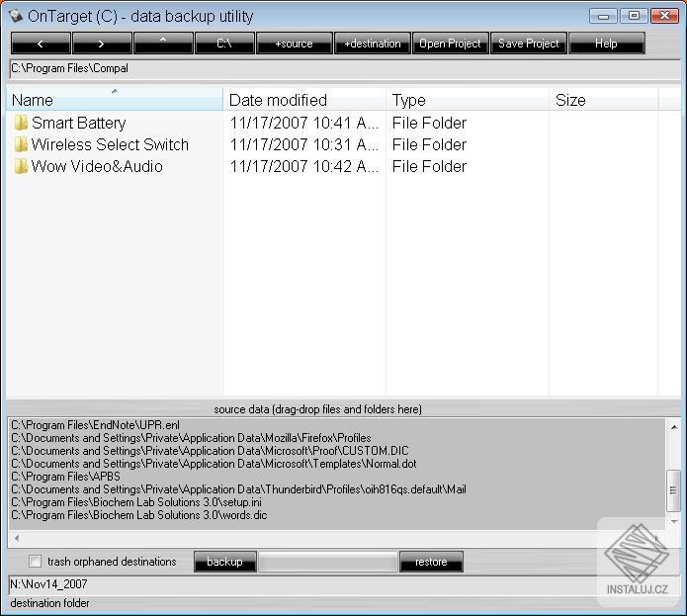The width and height of the screenshot is (687, 616).
Task: Maximize the OnTarget window
Action: point(634,16)
